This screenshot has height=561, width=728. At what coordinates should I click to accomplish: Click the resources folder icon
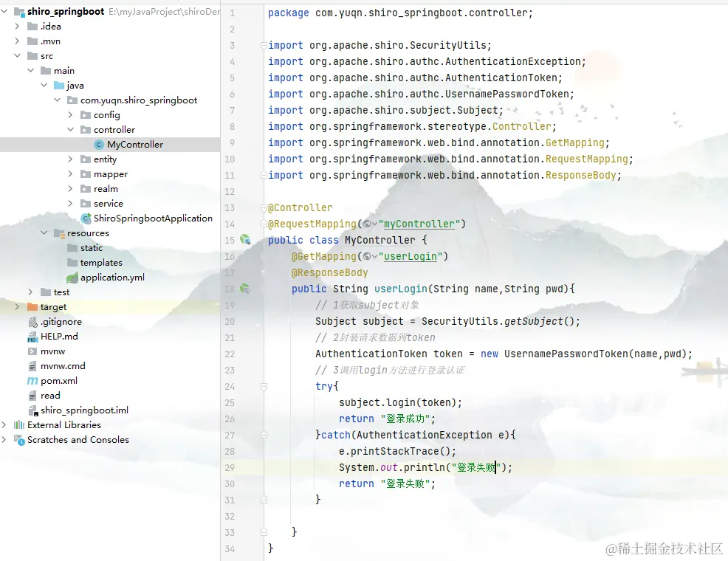point(59,233)
